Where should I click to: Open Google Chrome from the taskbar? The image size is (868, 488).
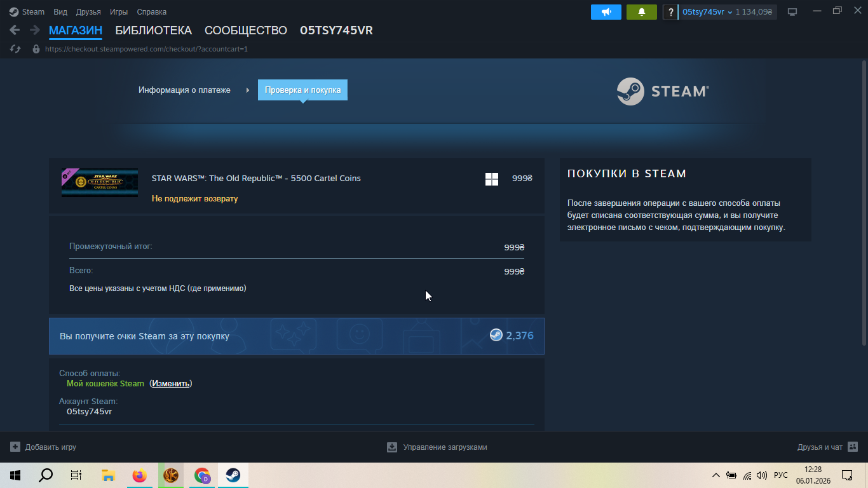click(202, 475)
